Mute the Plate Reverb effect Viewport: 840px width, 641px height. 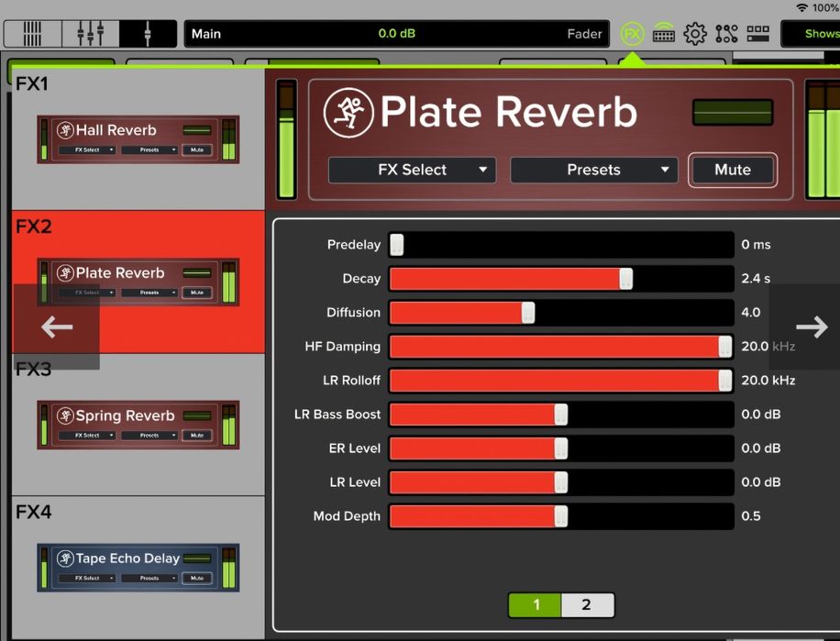coord(733,170)
